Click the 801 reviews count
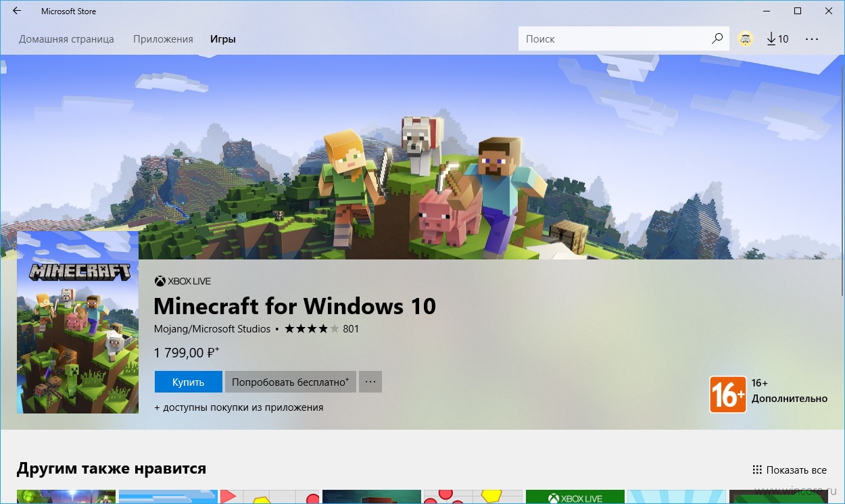Image resolution: width=845 pixels, height=504 pixels. 351,329
